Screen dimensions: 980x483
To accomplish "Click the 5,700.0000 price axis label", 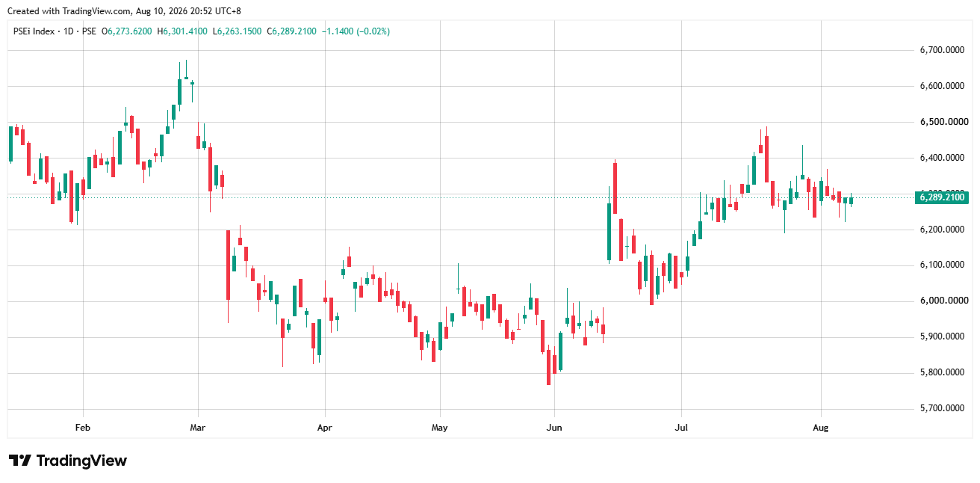I will [941, 409].
